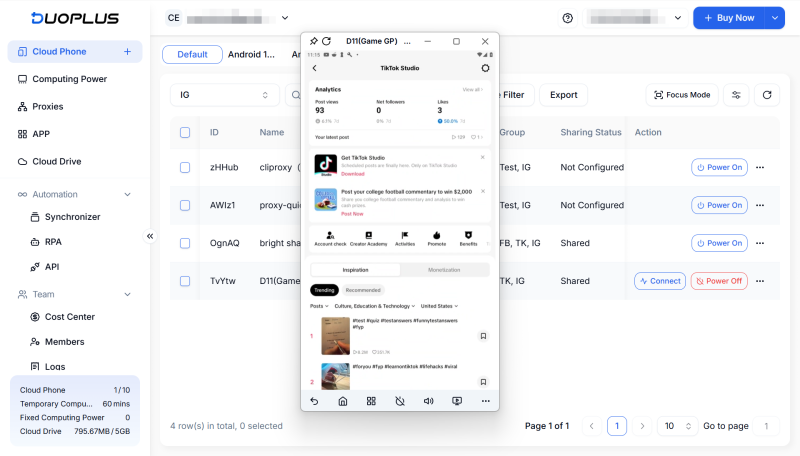Refresh the cloud phone list
800x456 pixels.
[x=767, y=95]
